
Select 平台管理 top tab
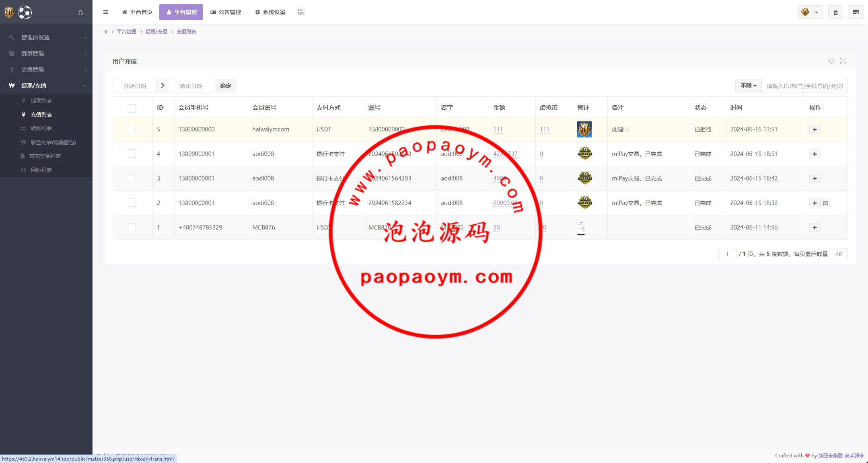click(181, 12)
